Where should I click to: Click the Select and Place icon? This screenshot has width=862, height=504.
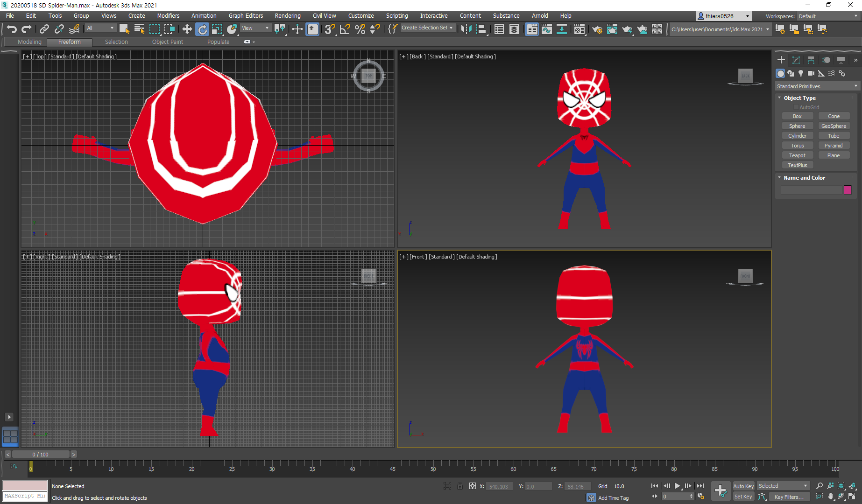tap(232, 29)
